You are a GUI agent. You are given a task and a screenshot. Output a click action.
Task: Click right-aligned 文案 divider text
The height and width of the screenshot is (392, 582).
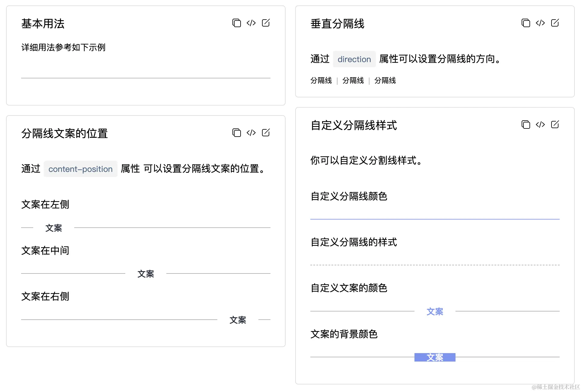(238, 320)
